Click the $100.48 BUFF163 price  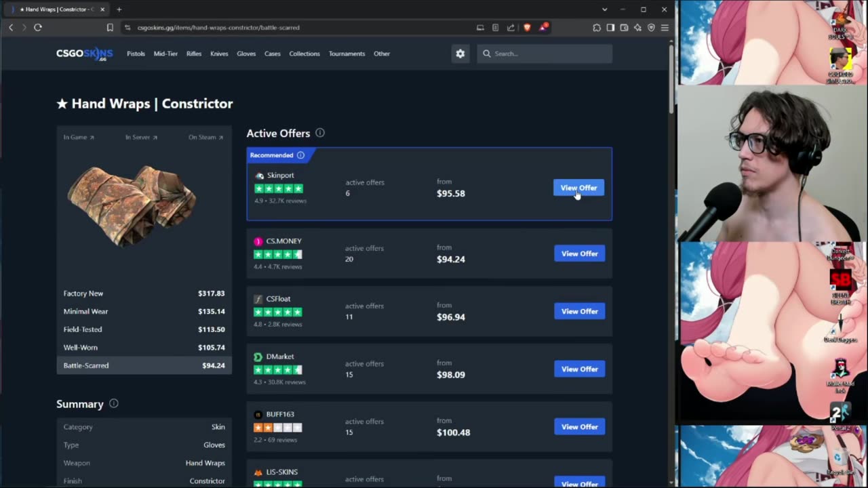(x=454, y=432)
